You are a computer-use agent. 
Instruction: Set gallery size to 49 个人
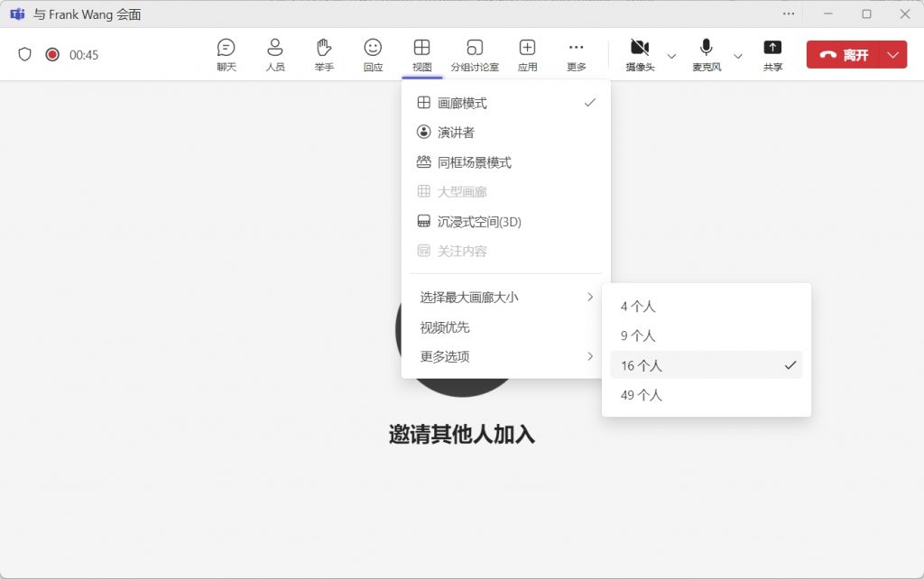point(706,395)
